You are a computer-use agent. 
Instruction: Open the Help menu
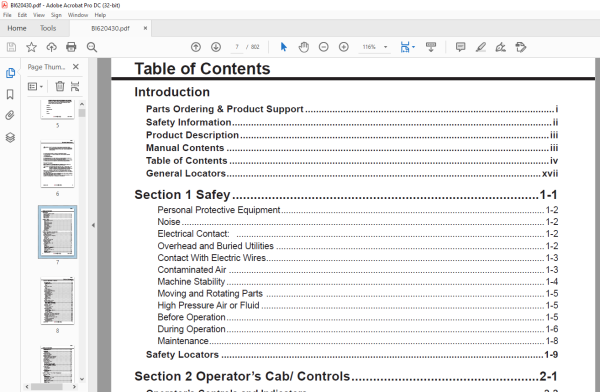tap(100, 15)
